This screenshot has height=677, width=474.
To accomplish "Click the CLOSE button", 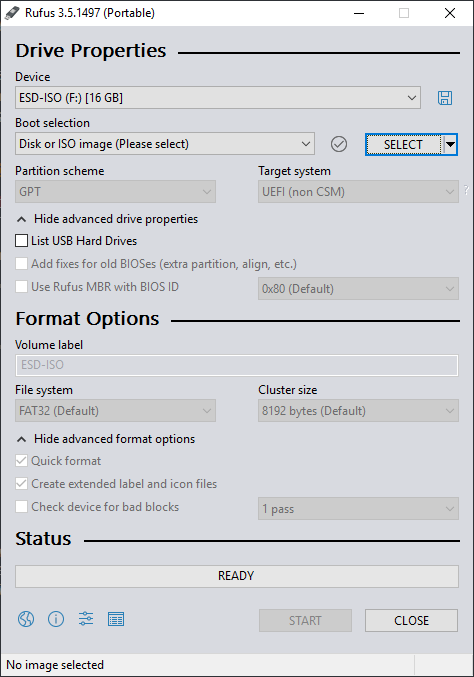I will [x=411, y=620].
